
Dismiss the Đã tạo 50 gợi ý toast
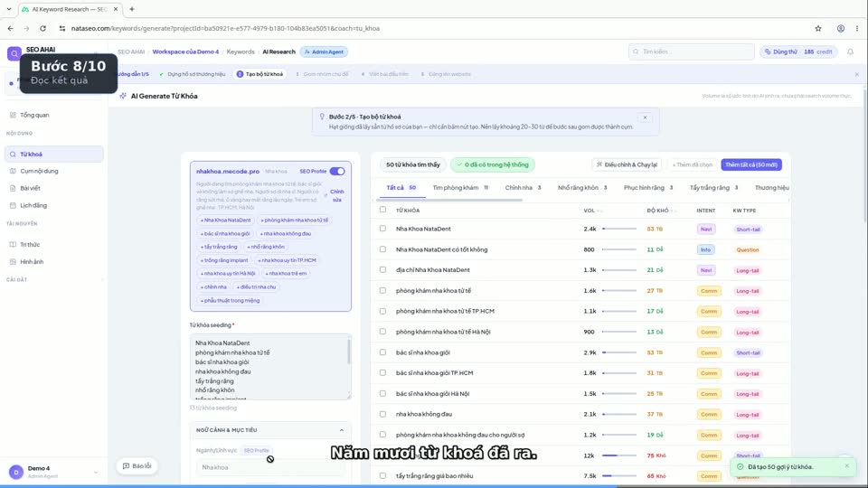click(x=846, y=466)
